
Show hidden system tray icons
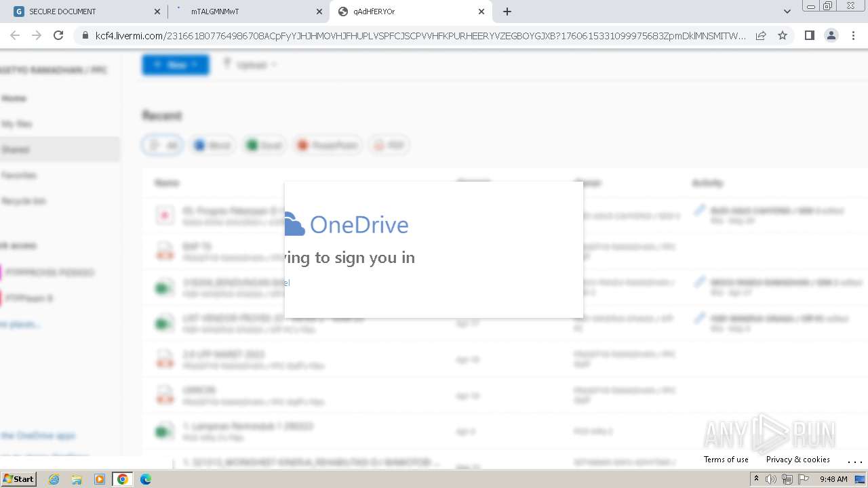756,479
